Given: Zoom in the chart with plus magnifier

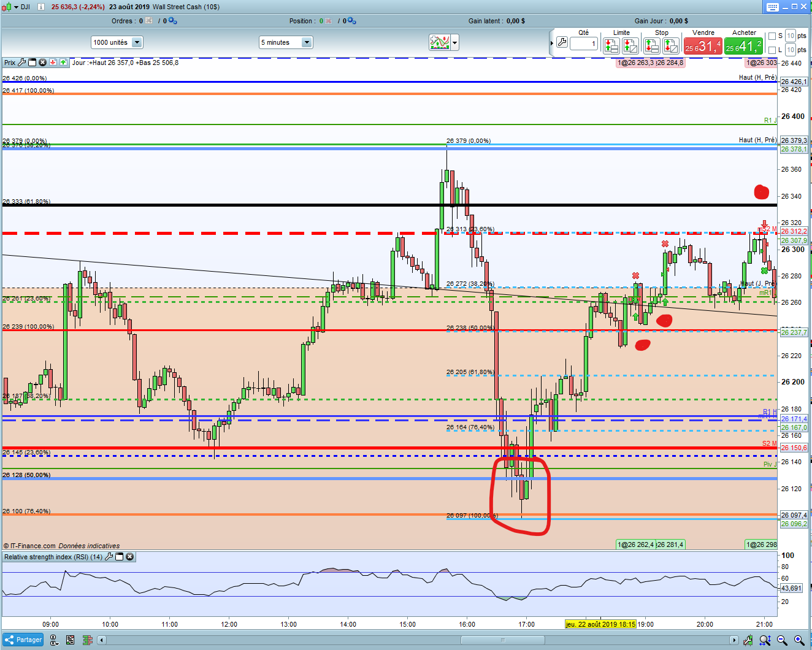Looking at the screenshot, I should pyautogui.click(x=799, y=640).
